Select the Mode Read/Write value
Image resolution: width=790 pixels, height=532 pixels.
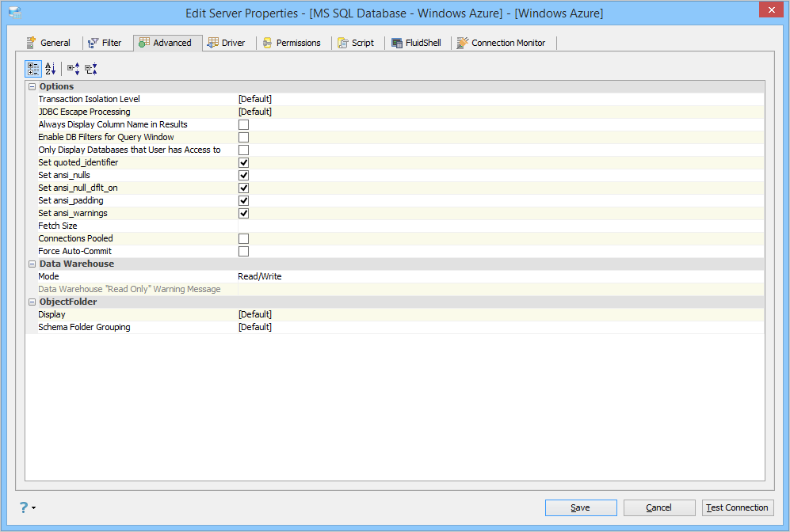click(x=501, y=276)
